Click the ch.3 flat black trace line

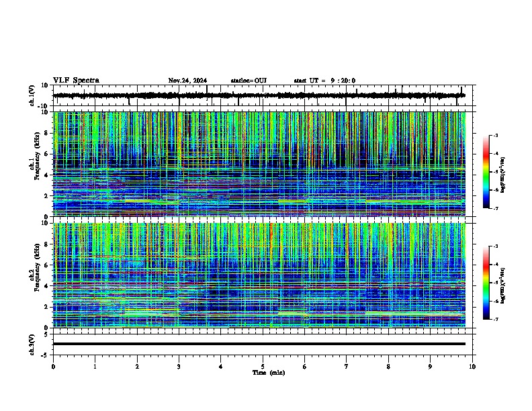pyautogui.click(x=259, y=344)
